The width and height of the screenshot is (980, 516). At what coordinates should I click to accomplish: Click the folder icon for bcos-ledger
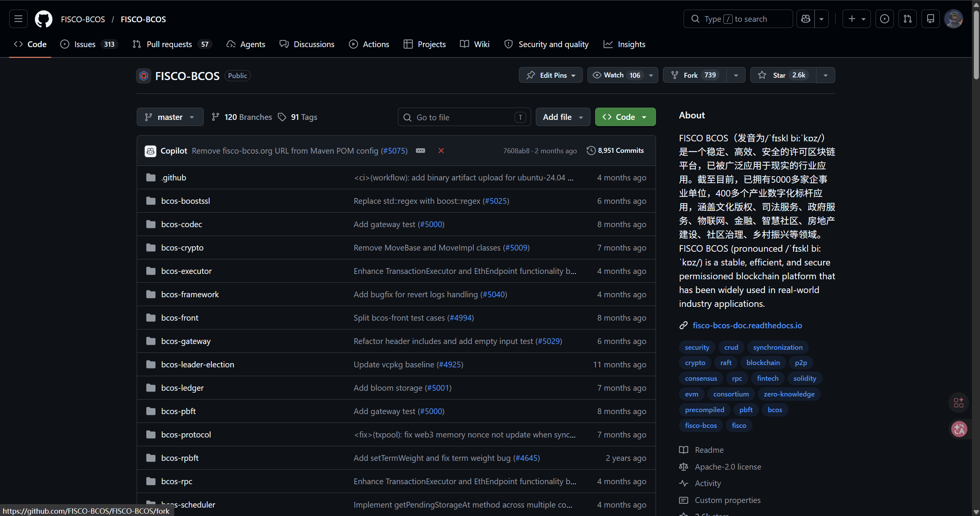pyautogui.click(x=151, y=388)
